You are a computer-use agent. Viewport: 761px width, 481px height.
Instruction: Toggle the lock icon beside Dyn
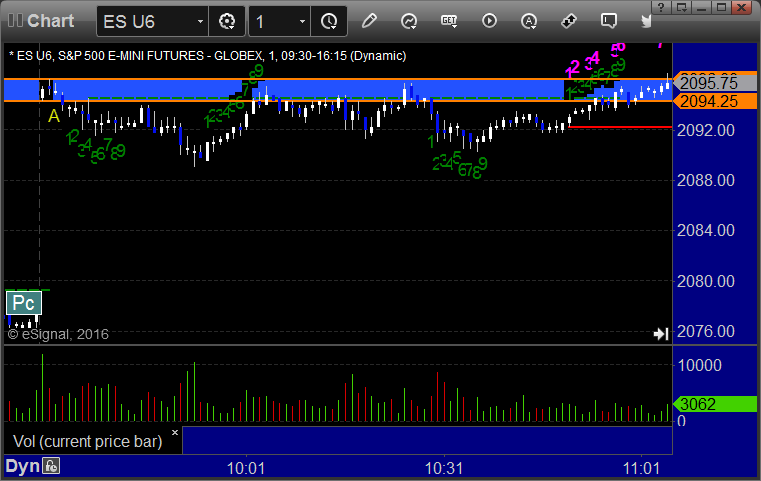pyautogui.click(x=51, y=466)
